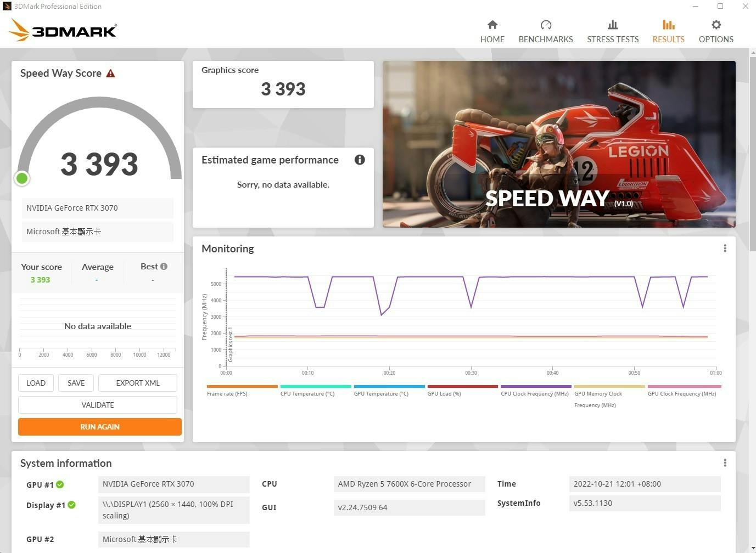Select the Results section
This screenshot has width=756, height=553.
point(668,32)
